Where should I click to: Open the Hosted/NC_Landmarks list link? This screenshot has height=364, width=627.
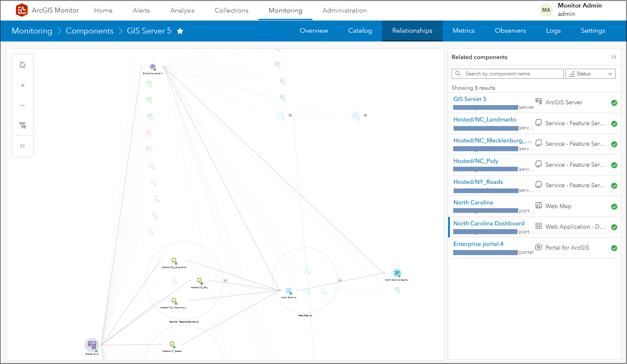(x=485, y=119)
